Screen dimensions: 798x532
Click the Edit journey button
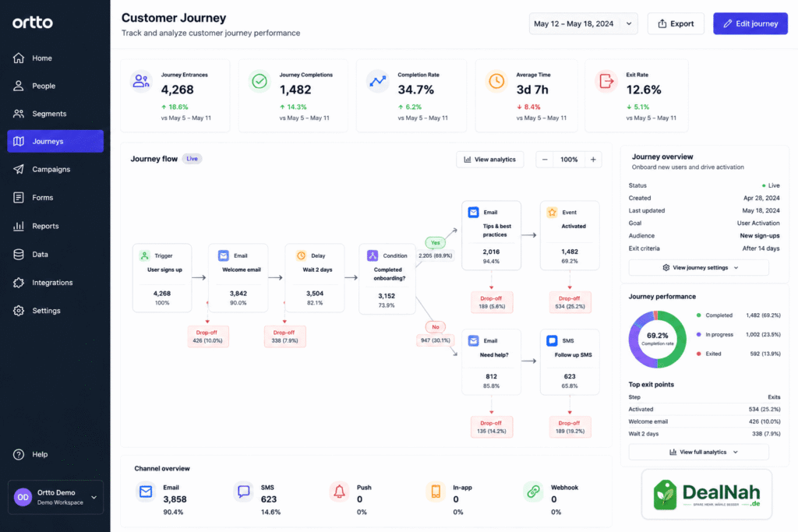750,23
